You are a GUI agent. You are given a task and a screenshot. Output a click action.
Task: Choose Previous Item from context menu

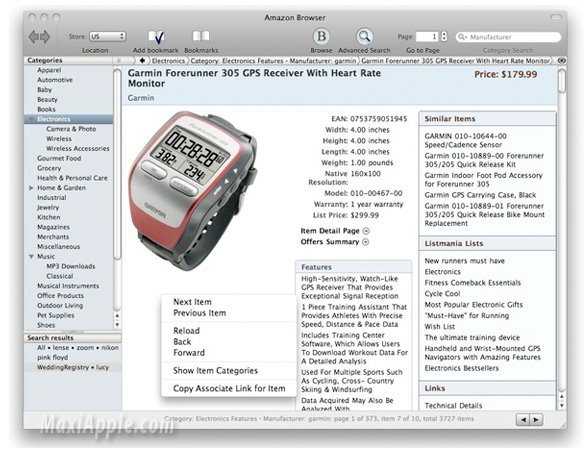pos(200,313)
